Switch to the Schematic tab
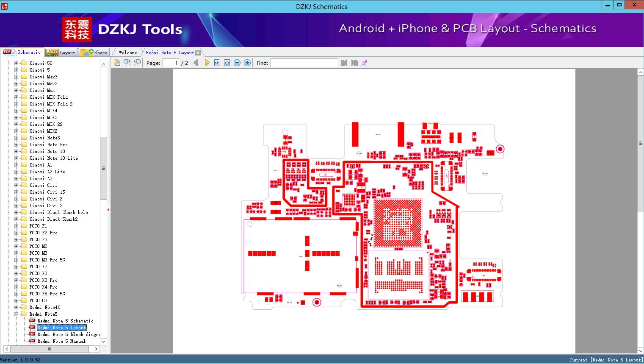The width and height of the screenshot is (644, 364). pos(22,52)
